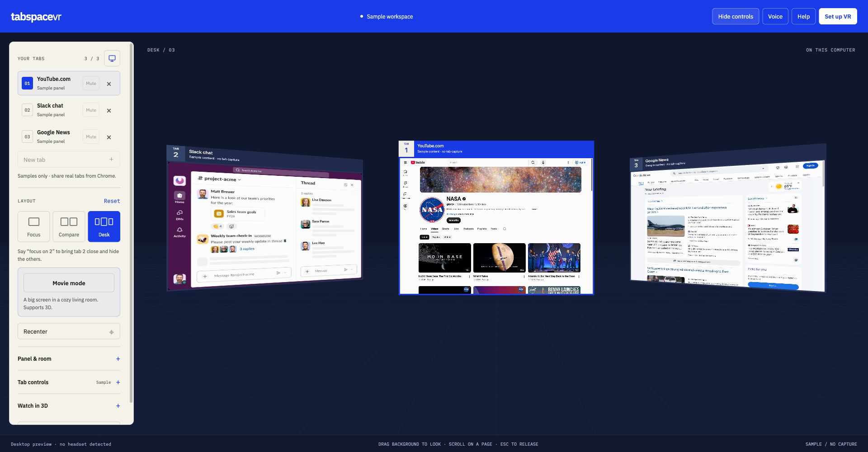The image size is (868, 452).
Task: Activate Movie mode
Action: [69, 283]
